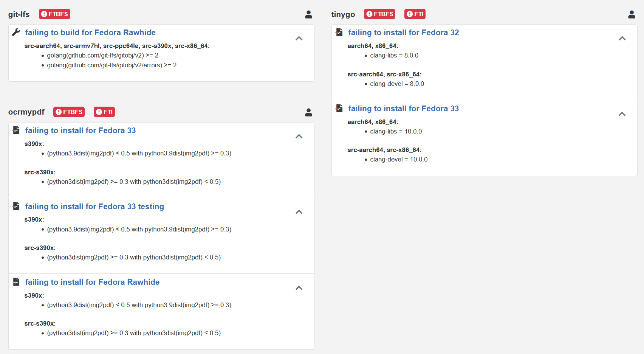Click python3.9dist(img2pdf) requirement under ocrmypdf Fedora 33

click(x=139, y=153)
